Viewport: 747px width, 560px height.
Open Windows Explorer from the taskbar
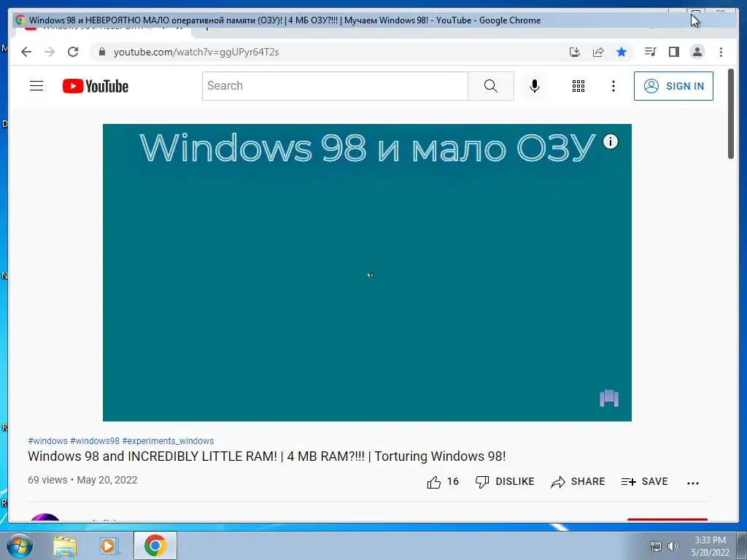[x=65, y=545]
